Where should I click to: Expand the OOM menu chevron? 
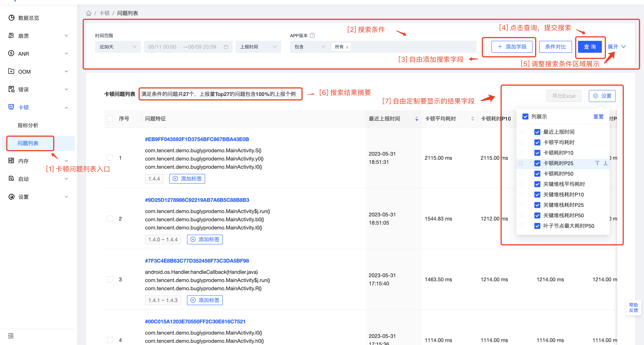coord(66,72)
